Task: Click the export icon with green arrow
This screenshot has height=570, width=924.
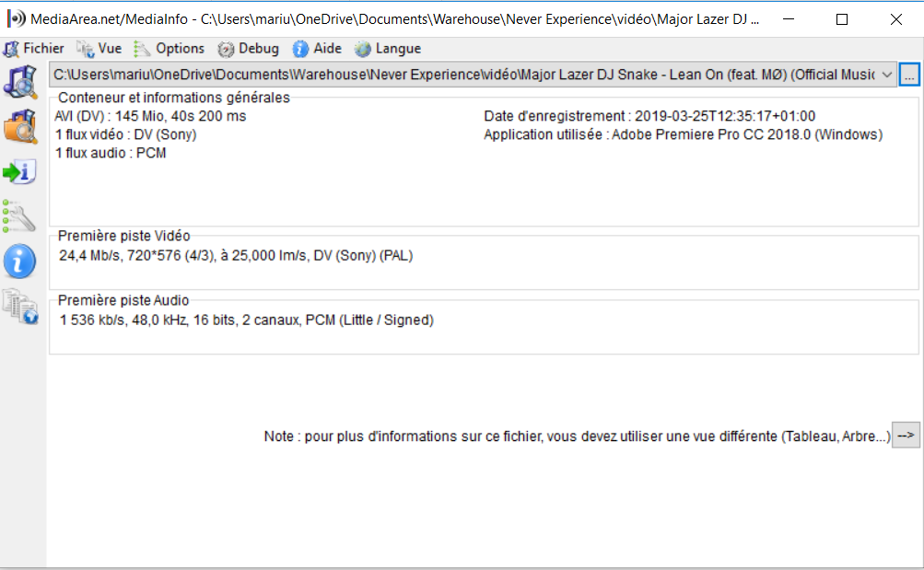Action: (x=19, y=172)
